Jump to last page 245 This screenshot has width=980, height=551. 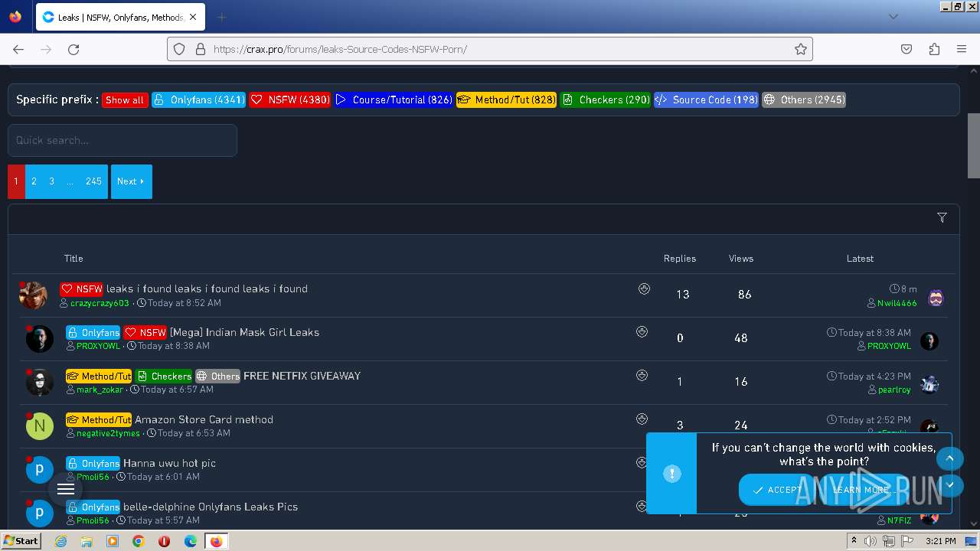tap(93, 181)
